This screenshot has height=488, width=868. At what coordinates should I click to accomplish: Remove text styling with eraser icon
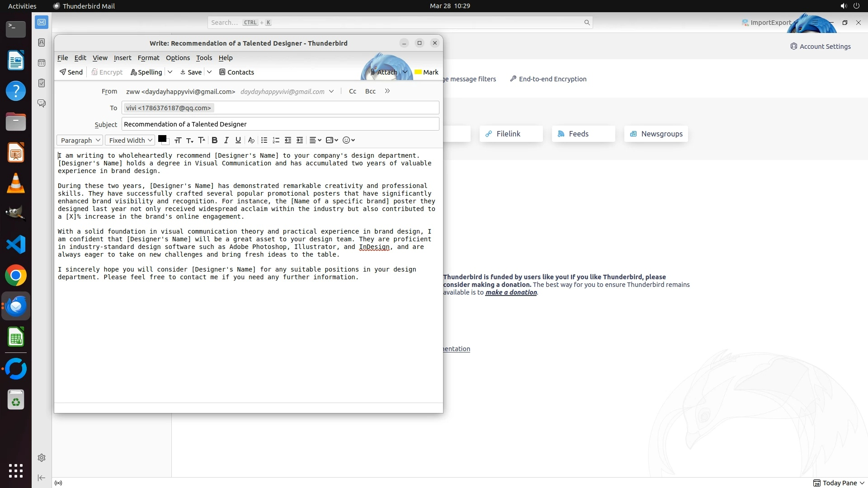point(251,141)
